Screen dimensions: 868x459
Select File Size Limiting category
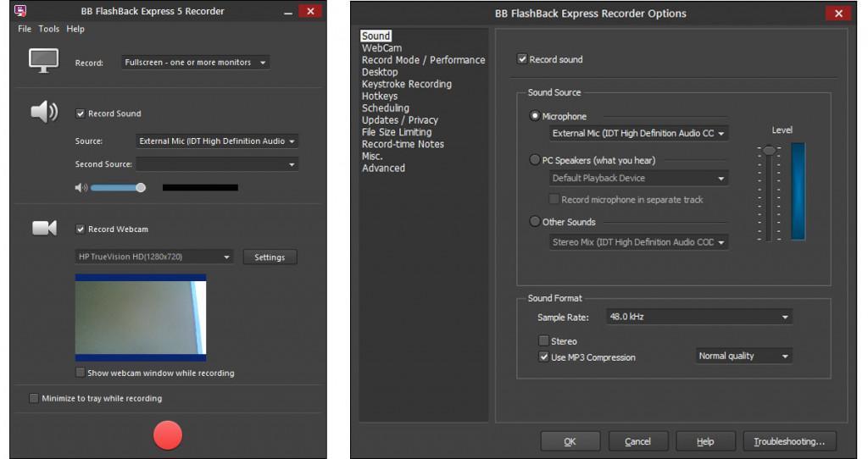397,132
